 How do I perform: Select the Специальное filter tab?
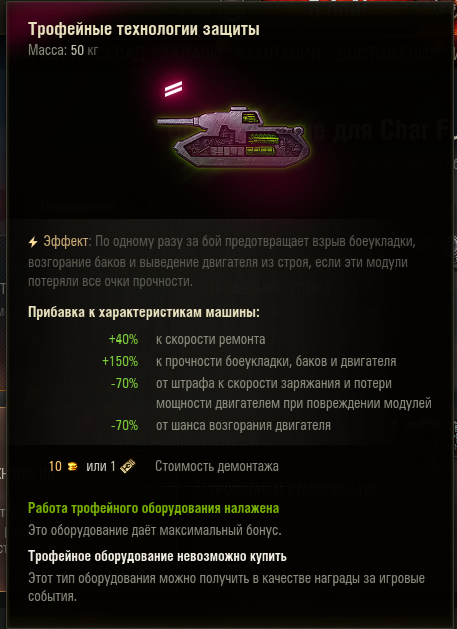point(78,206)
